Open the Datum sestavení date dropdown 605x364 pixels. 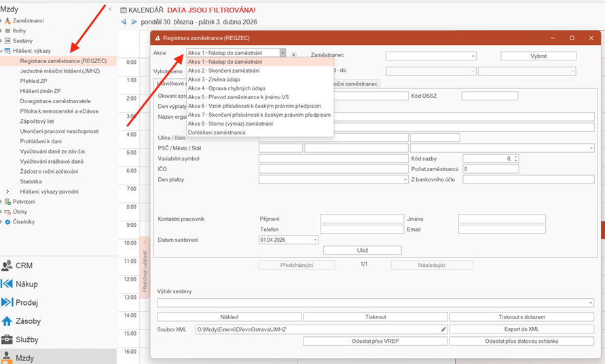(315, 240)
